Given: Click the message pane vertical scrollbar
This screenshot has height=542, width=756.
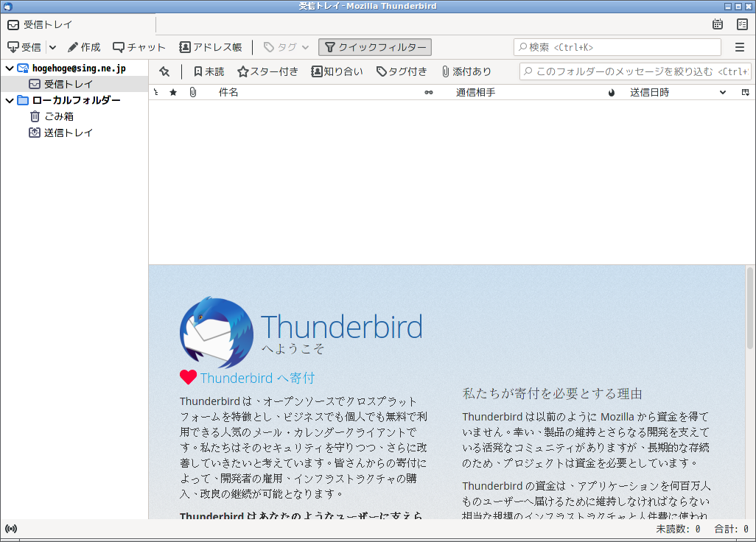Looking at the screenshot, I should pos(749,309).
